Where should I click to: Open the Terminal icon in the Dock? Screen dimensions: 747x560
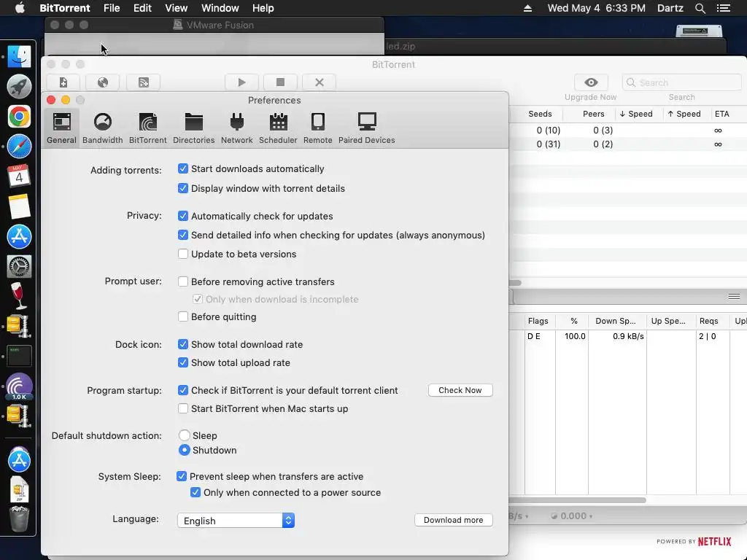(x=19, y=356)
